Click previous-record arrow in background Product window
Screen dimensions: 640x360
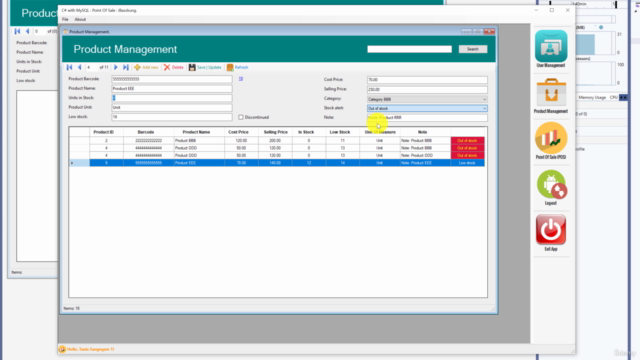(x=27, y=31)
